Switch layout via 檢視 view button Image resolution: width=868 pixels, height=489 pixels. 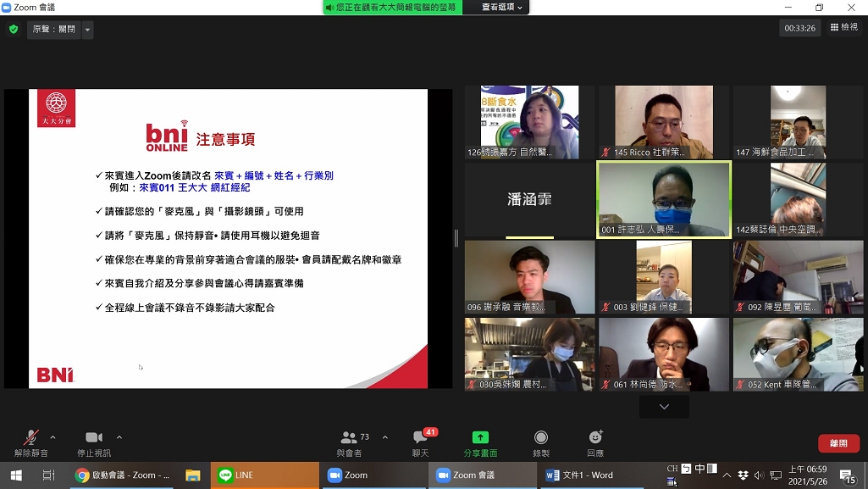coord(843,27)
